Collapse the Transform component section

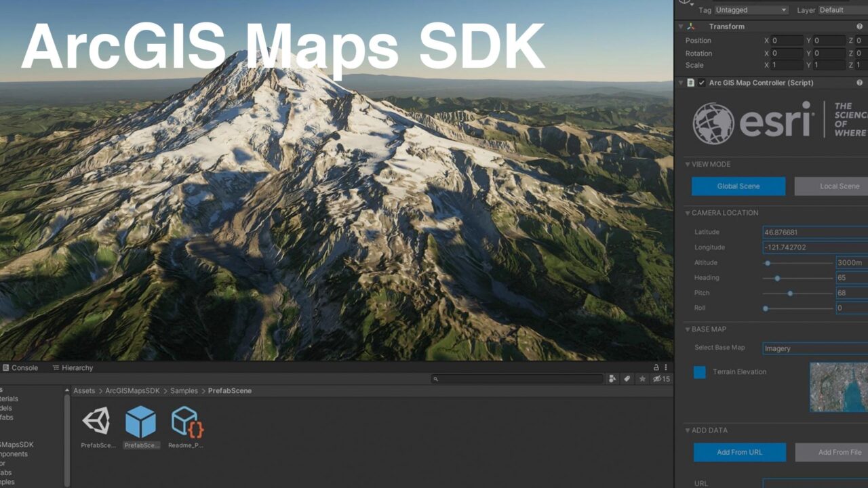point(680,26)
